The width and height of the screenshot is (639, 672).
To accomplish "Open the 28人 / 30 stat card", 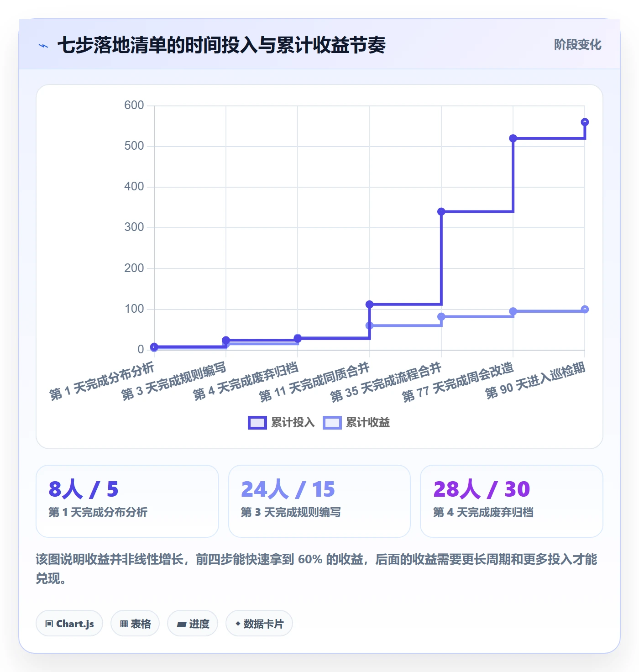I will [x=512, y=501].
